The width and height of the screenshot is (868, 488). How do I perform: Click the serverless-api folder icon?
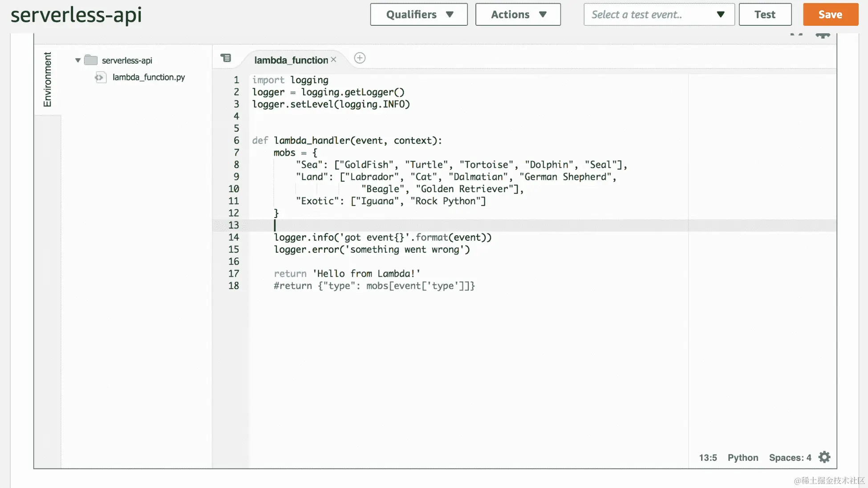[91, 60]
